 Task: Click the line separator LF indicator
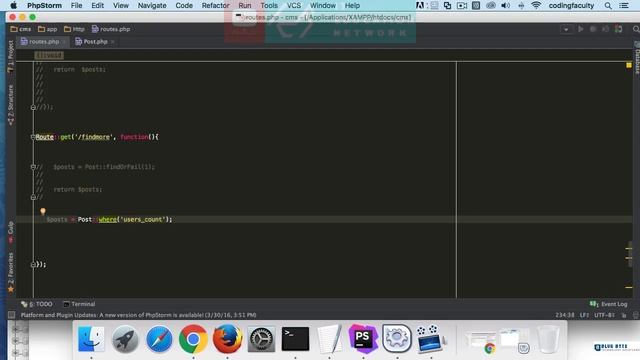tap(584, 315)
